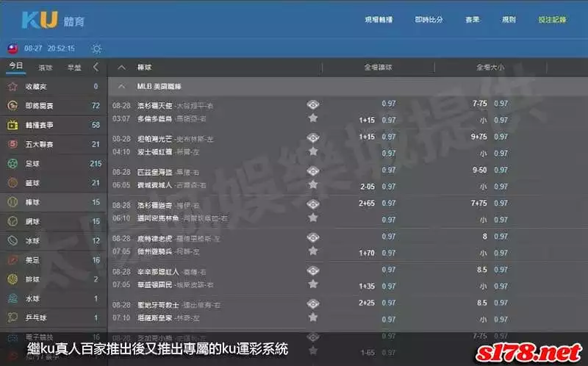This screenshot has width=588, height=366.
Task: Favorite the 邁阿密馬林魚 match with star
Action: 313,218
